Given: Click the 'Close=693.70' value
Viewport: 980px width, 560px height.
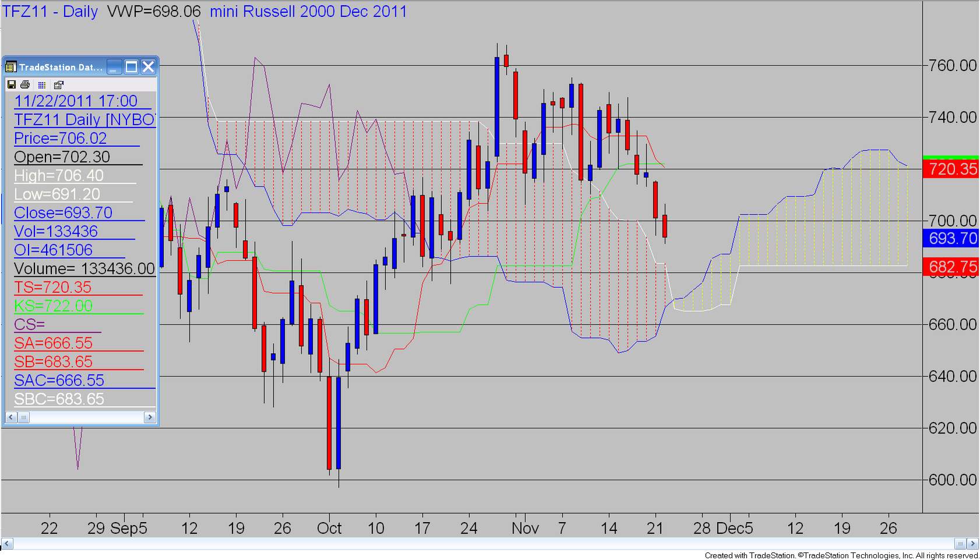Looking at the screenshot, I should click(x=63, y=213).
